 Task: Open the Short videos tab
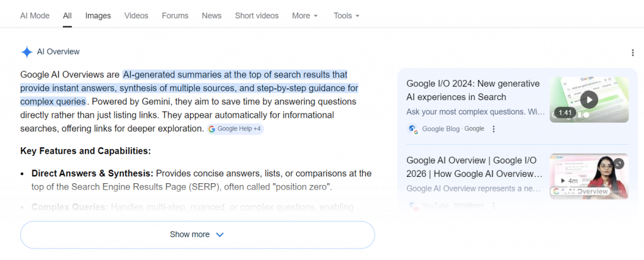pos(257,16)
